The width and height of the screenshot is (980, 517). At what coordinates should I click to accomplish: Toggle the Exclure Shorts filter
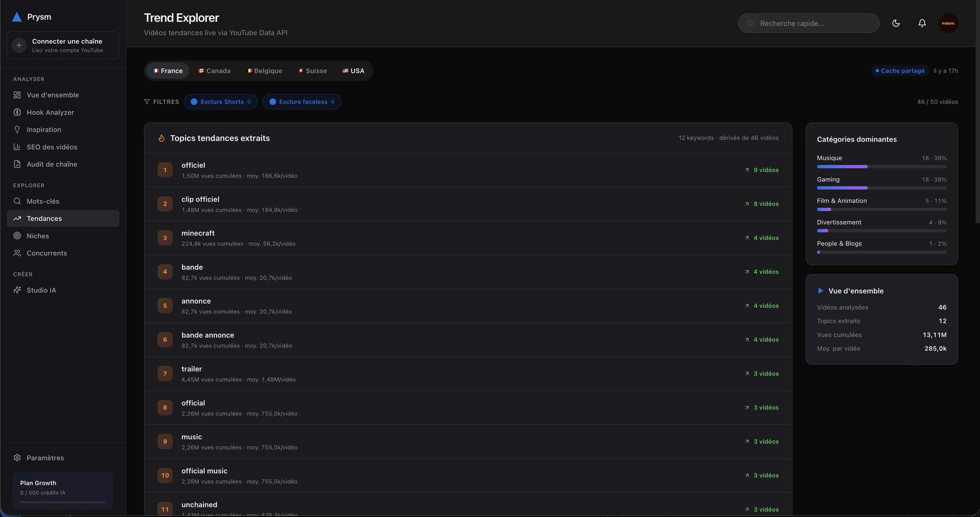click(x=221, y=102)
